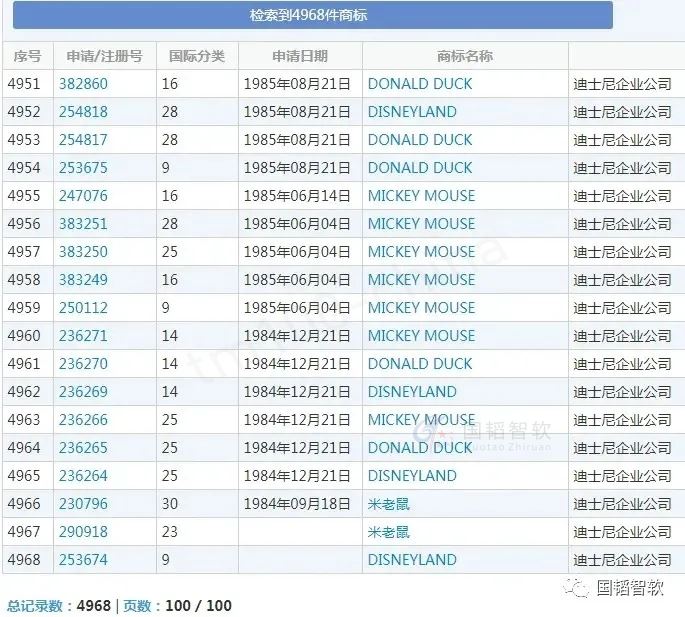The width and height of the screenshot is (685, 617).
Task: Open DONALD DUCK trademark in row 4951
Action: point(420,83)
